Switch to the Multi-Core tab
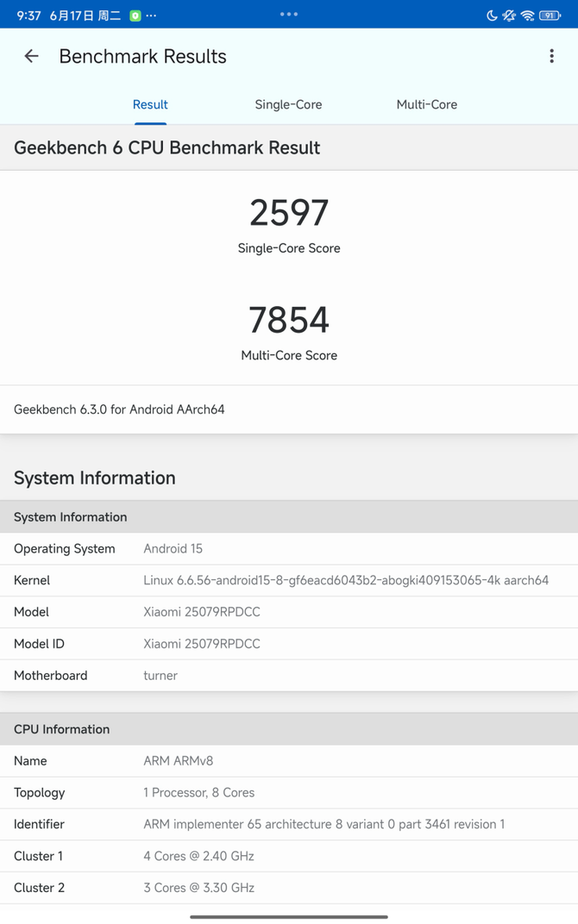This screenshot has width=578, height=924. point(427,104)
